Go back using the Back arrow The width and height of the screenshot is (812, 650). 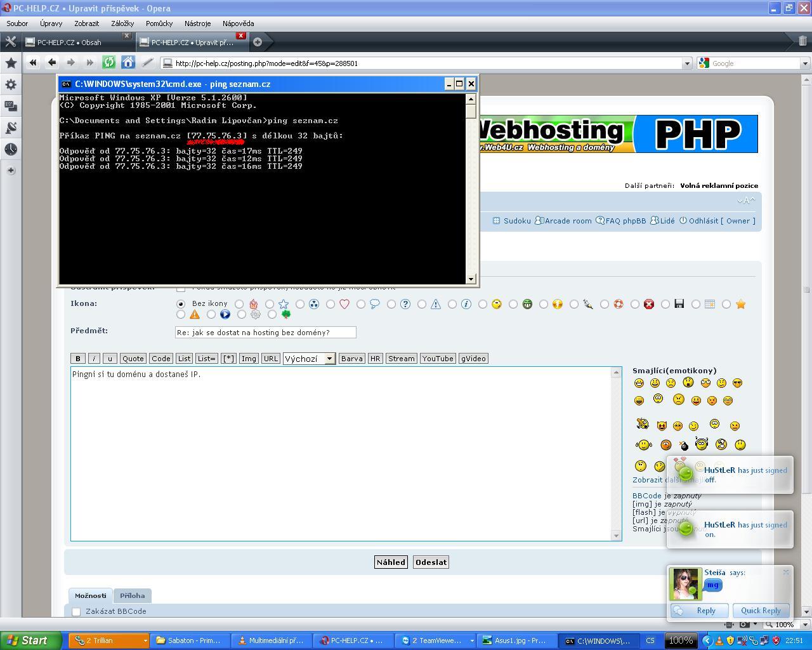pyautogui.click(x=52, y=62)
